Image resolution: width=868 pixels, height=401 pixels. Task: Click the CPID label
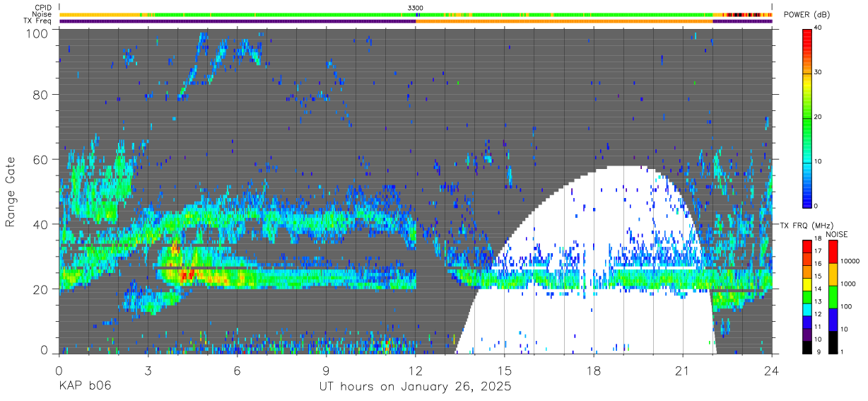43,8
